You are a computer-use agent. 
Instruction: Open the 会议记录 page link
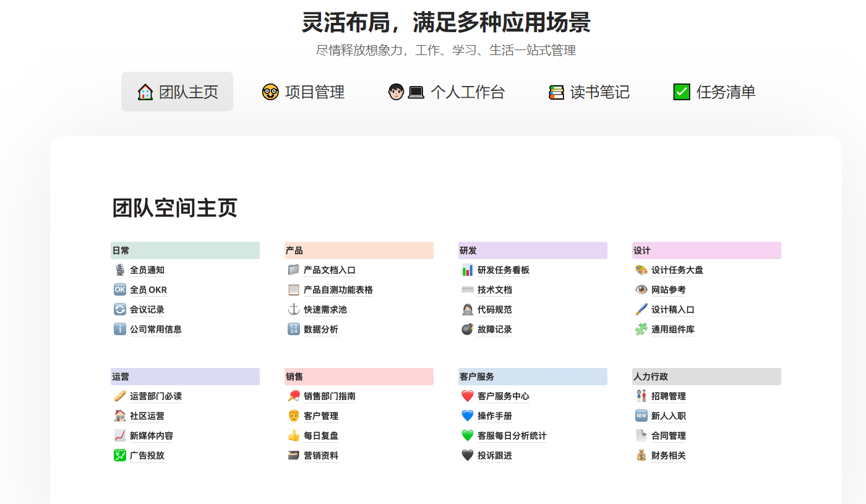coord(147,310)
